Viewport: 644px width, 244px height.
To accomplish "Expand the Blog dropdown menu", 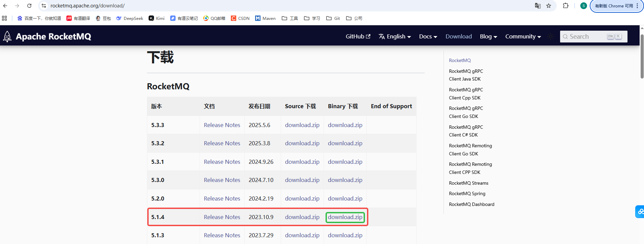I will (x=488, y=36).
